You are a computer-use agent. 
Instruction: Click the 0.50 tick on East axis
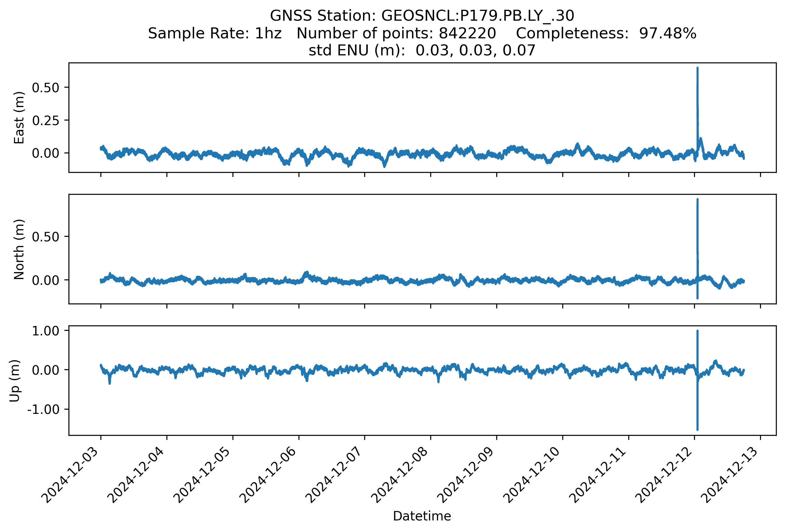tap(46, 88)
